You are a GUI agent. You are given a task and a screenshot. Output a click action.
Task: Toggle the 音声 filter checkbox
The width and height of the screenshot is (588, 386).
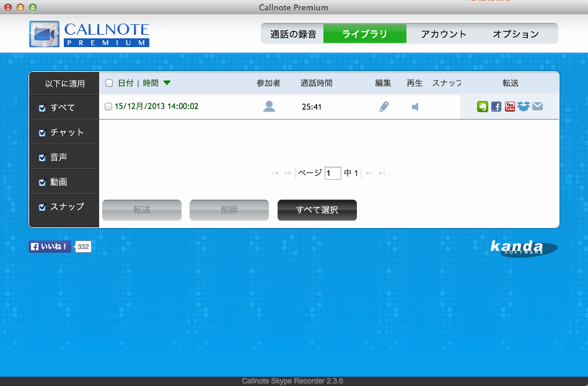pos(42,157)
